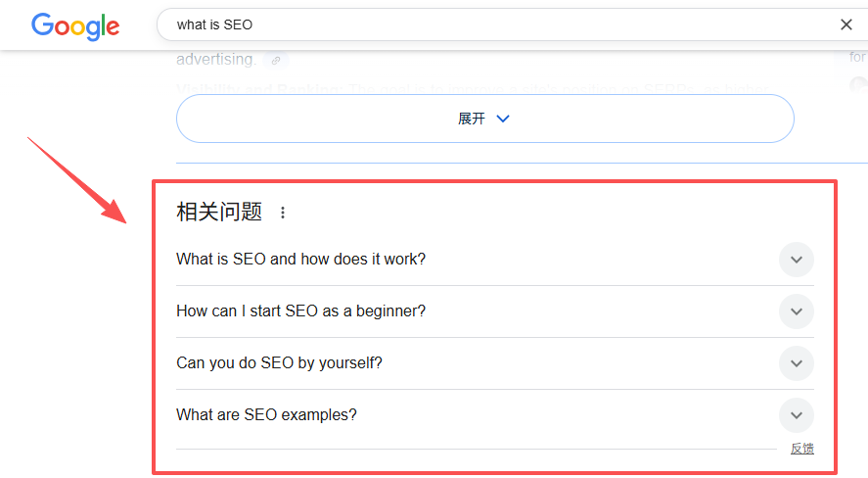Viewport: 868px width, 478px height.
Task: Click the 反馈 feedback link
Action: [x=801, y=449]
